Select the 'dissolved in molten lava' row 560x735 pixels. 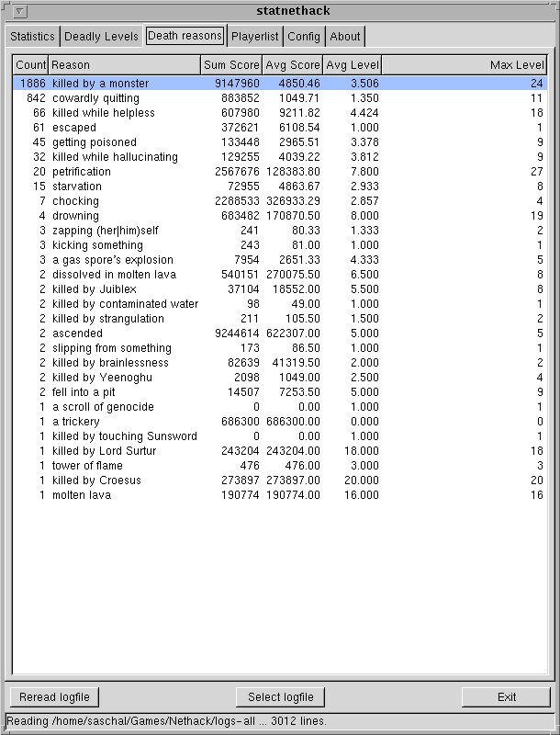(280, 274)
